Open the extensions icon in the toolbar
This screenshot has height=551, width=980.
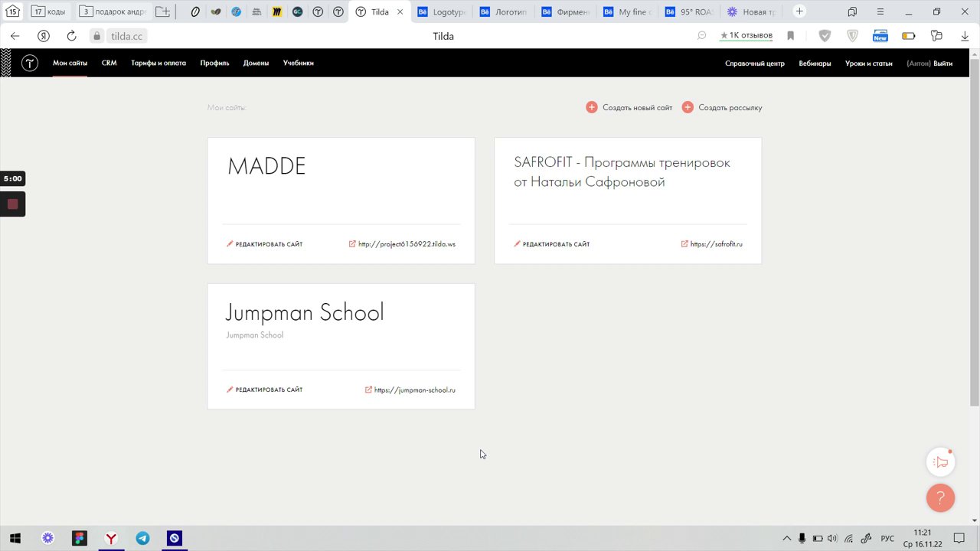click(x=936, y=36)
